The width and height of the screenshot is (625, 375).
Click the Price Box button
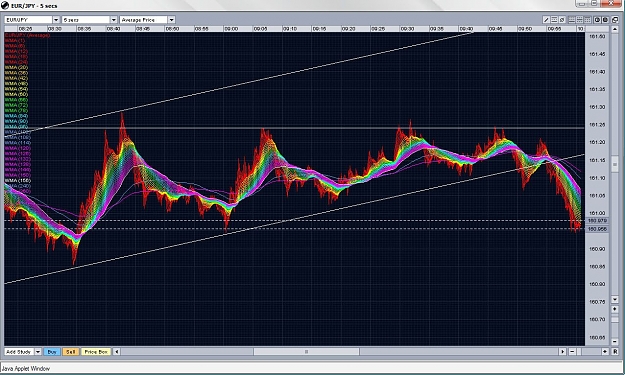click(x=96, y=351)
